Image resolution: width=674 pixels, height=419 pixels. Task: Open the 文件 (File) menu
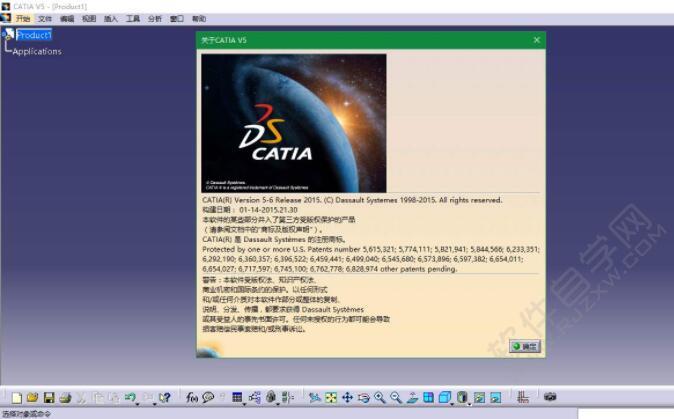click(x=45, y=18)
